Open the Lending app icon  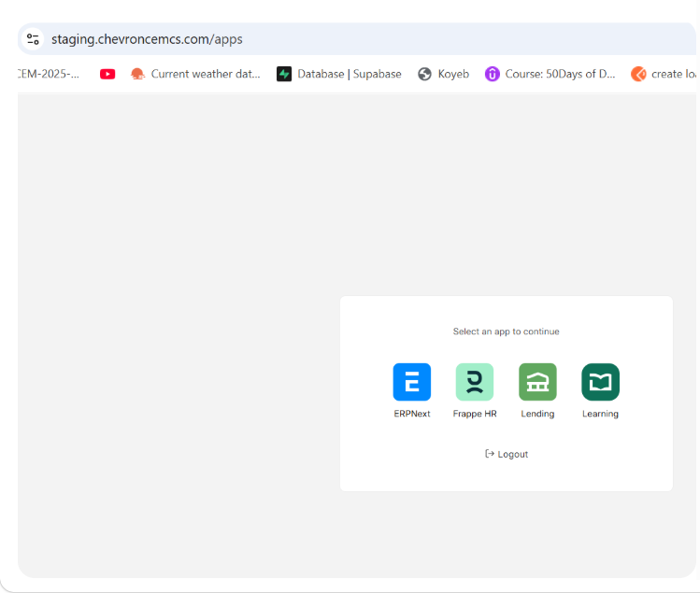coord(537,382)
